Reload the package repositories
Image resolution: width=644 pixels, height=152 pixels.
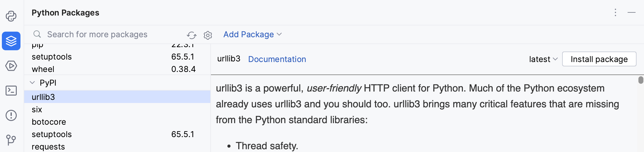(192, 35)
